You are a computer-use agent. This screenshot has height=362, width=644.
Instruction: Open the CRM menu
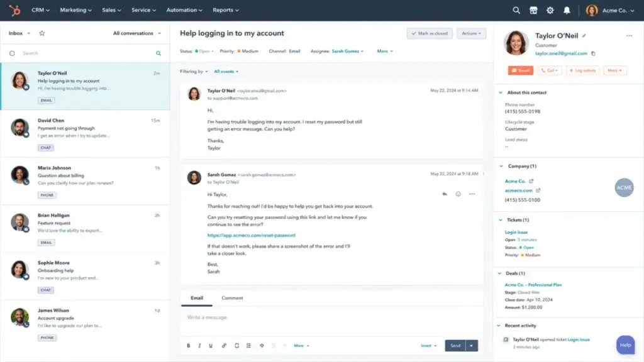tap(41, 10)
